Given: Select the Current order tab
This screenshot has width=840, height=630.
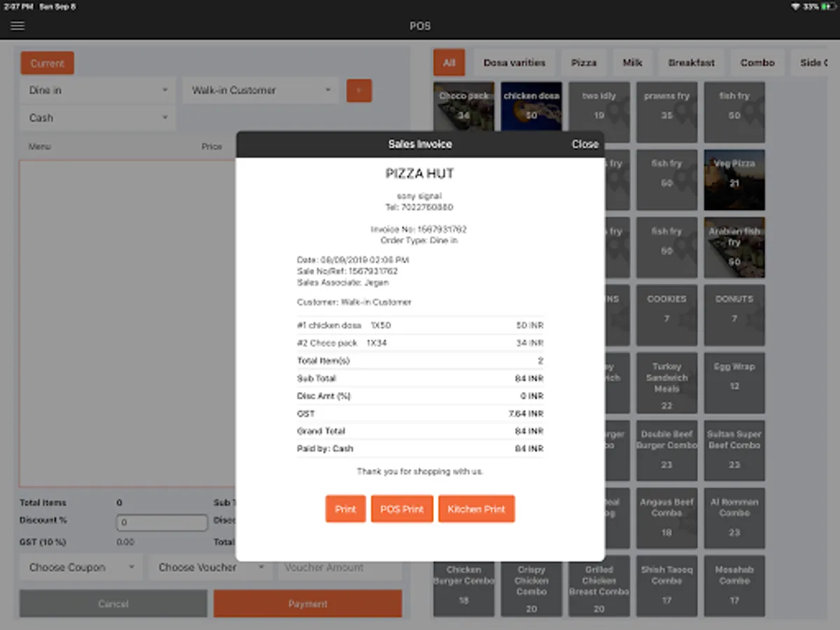Looking at the screenshot, I should [x=47, y=63].
